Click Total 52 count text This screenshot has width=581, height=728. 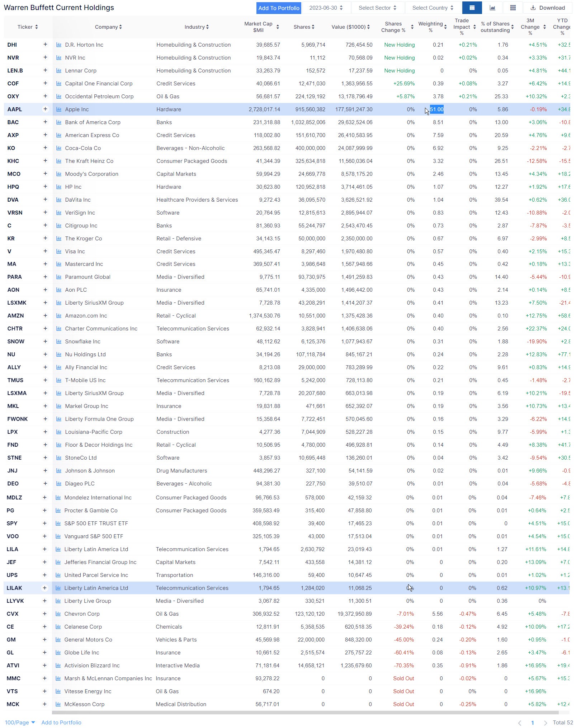[563, 723]
